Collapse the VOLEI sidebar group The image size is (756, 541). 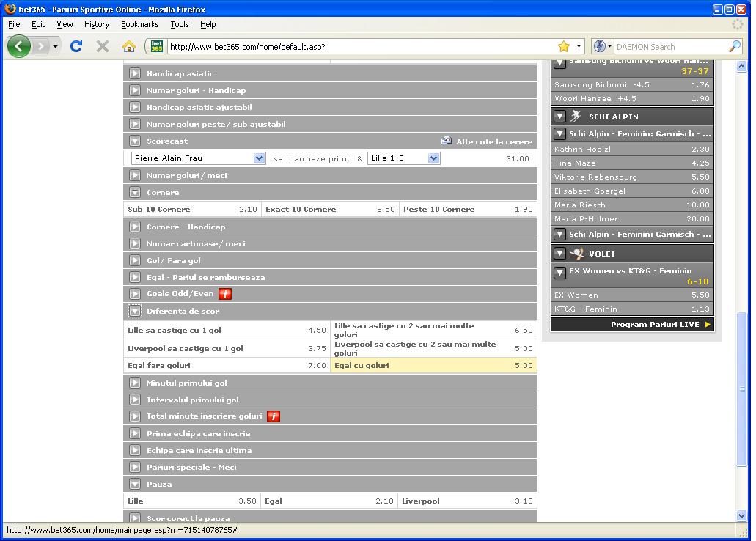pos(559,254)
